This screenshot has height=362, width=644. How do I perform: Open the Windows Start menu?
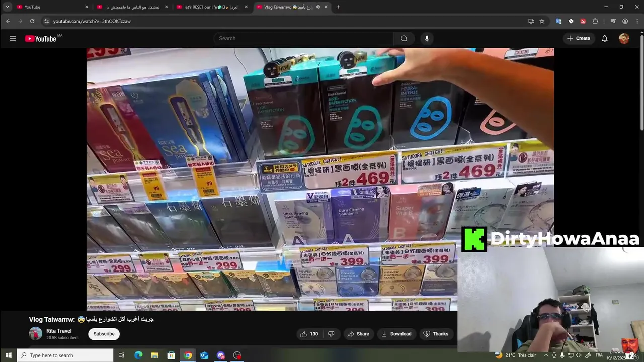pos(8,355)
